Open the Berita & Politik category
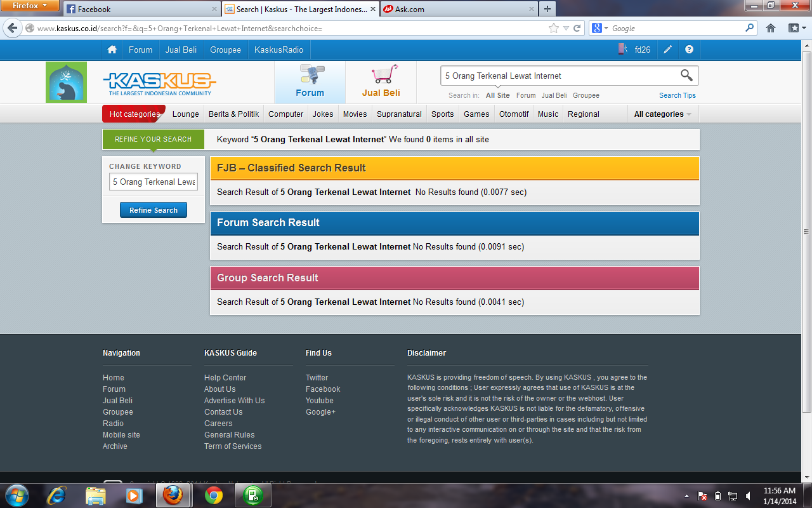The height and width of the screenshot is (508, 812). click(x=234, y=114)
